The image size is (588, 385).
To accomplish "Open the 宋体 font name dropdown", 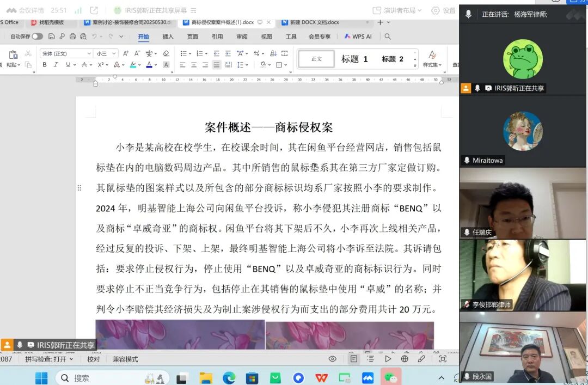I will coord(64,53).
